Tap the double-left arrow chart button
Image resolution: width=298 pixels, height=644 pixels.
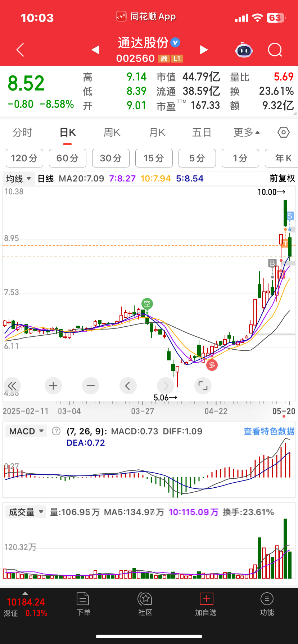12,386
